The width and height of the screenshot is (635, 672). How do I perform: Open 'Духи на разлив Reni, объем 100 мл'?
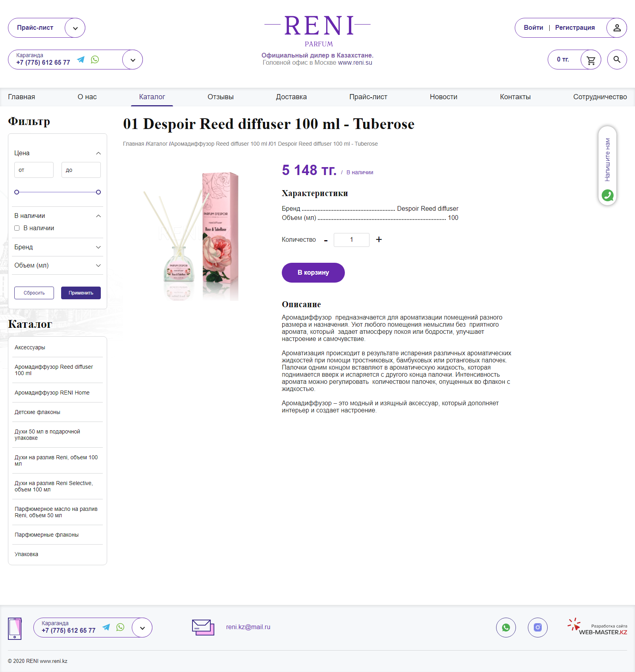(56, 460)
